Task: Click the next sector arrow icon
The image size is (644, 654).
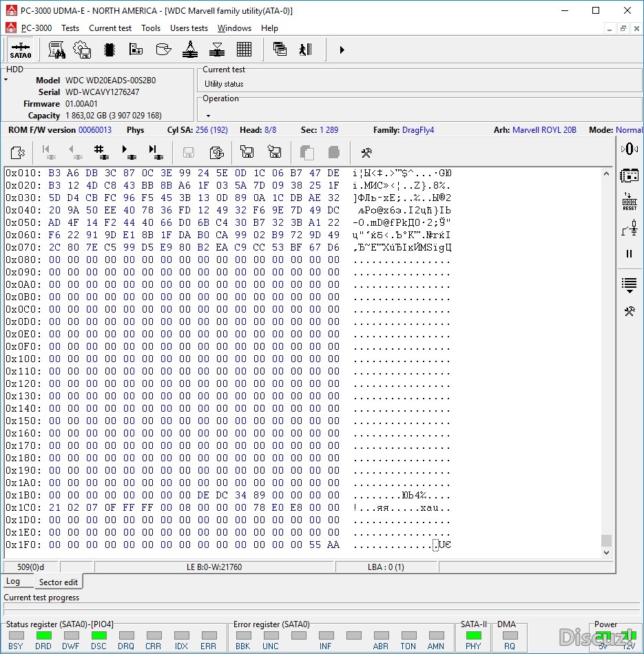Action: click(x=128, y=152)
